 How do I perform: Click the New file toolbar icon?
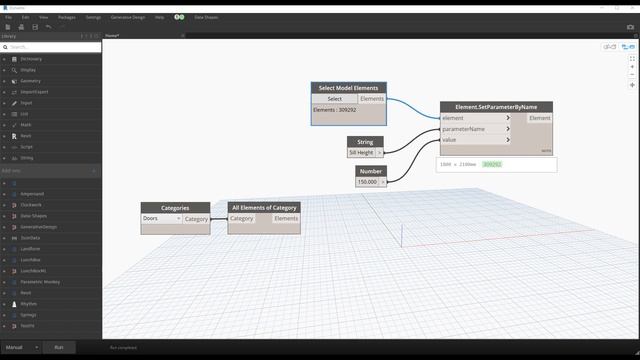pyautogui.click(x=8, y=27)
